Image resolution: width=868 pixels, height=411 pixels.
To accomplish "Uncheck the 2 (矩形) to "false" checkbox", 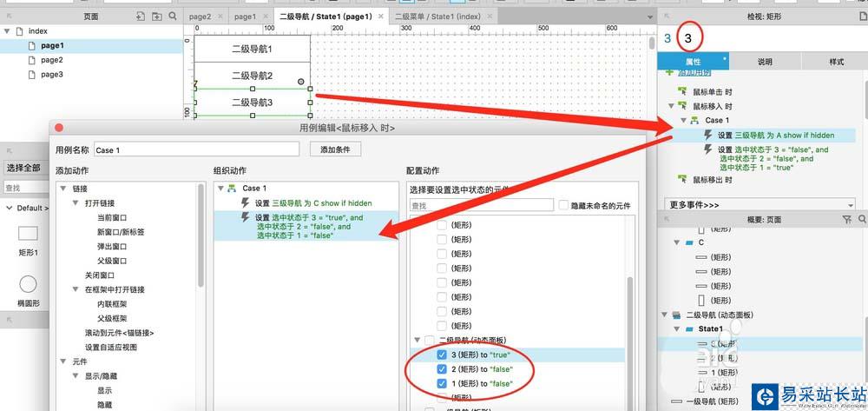I will coord(441,369).
